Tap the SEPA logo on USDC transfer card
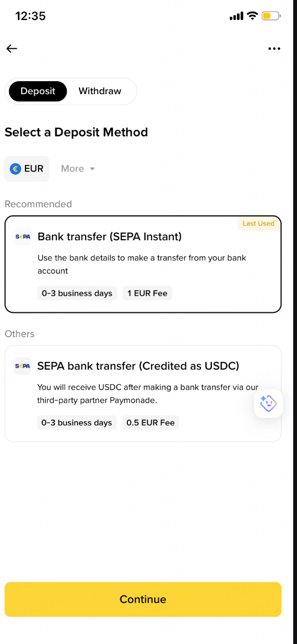This screenshot has width=297, height=644. (x=23, y=365)
